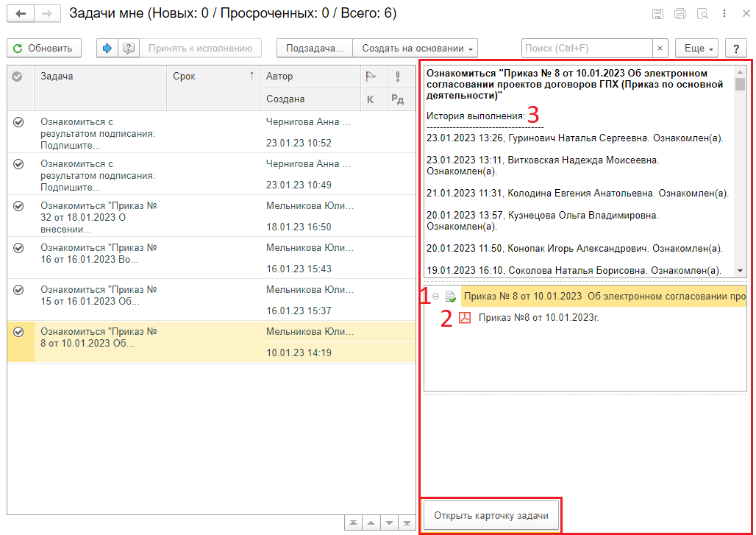Viewport: 756px width, 535px height.
Task: Click Открыть карточку задачи button
Action: tap(491, 515)
